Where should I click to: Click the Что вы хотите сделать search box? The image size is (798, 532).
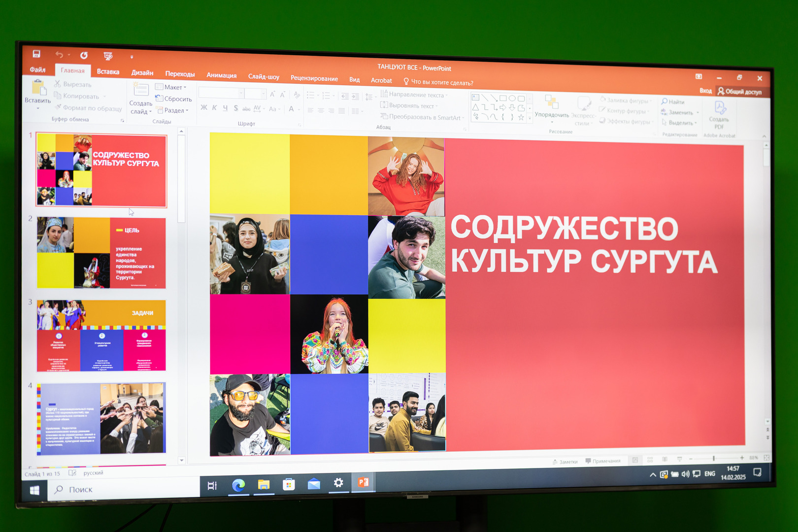(x=438, y=82)
